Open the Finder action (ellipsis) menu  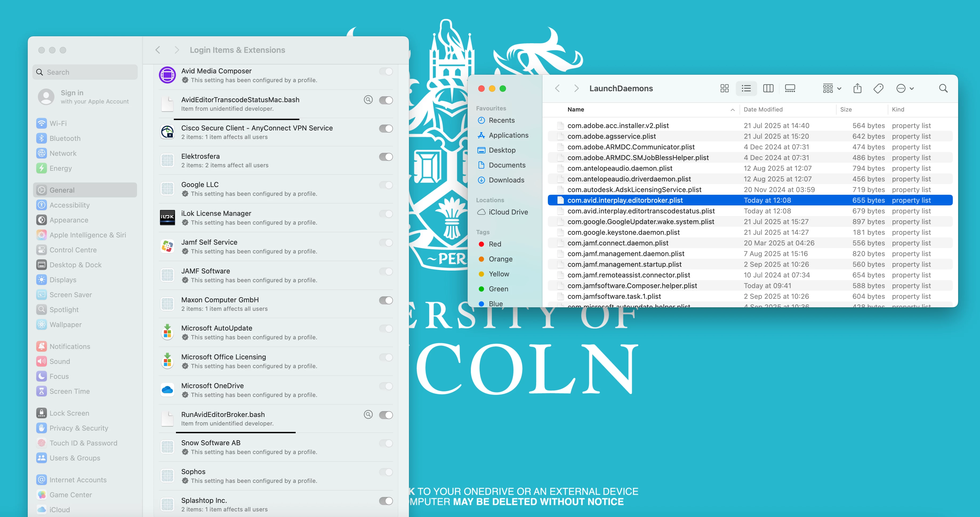905,88
